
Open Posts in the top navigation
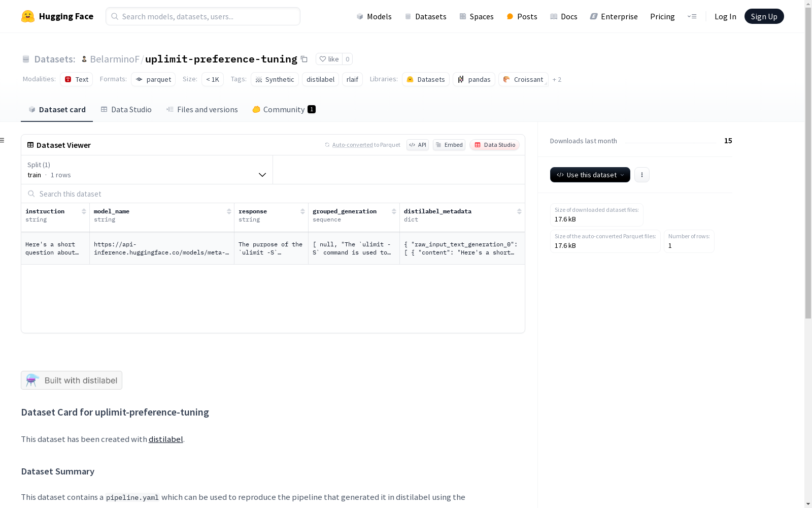pyautogui.click(x=522, y=16)
